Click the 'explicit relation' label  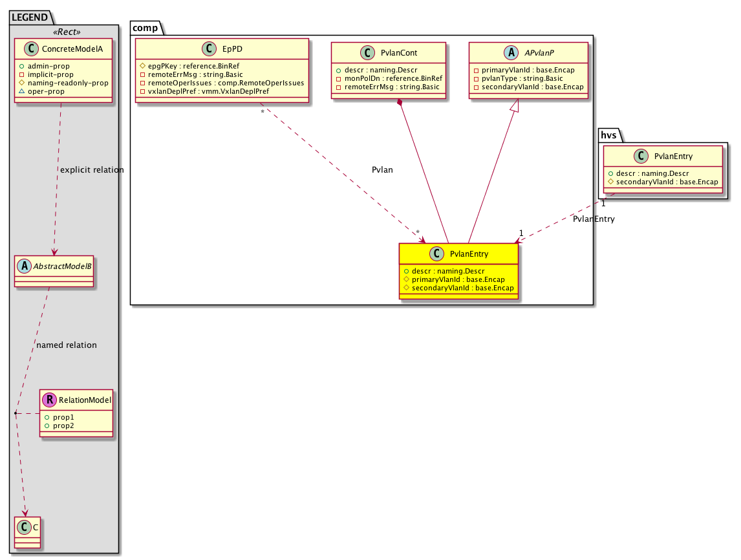click(x=91, y=169)
